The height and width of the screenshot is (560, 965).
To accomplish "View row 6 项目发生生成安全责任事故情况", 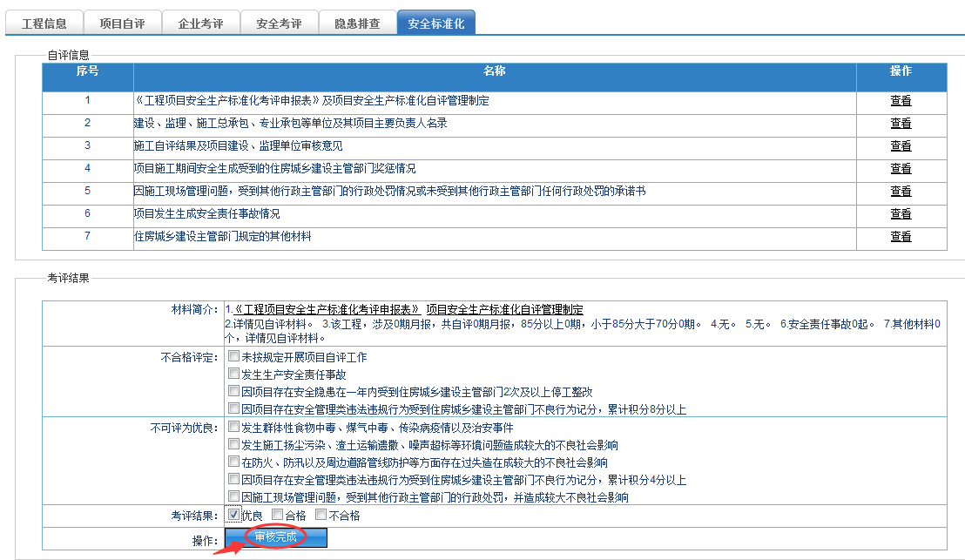I will (x=901, y=214).
